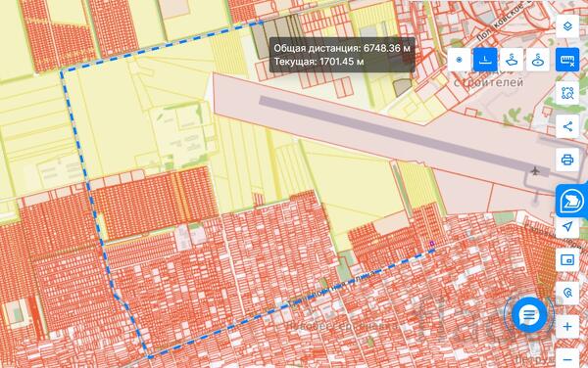Select the point coordinate measurement tool
Viewport: 588px width, 368px height.
459,60
